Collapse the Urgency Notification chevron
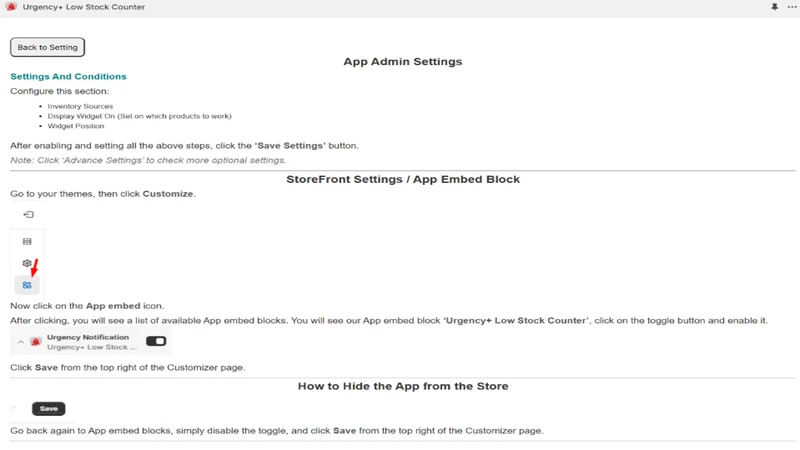This screenshot has height=450, width=800. (x=20, y=342)
